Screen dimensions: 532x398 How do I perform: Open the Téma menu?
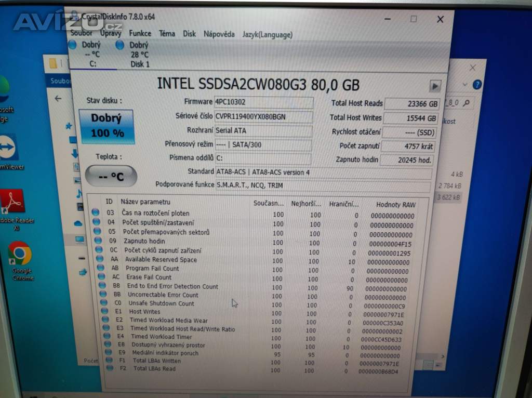coord(167,34)
